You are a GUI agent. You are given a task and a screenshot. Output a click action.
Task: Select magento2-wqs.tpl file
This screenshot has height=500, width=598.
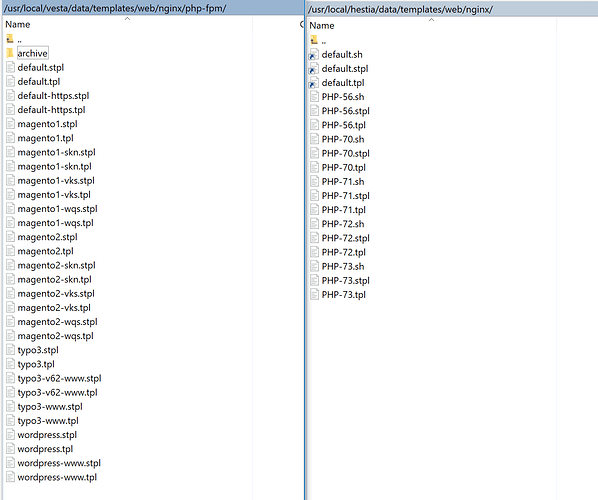[x=55, y=336]
